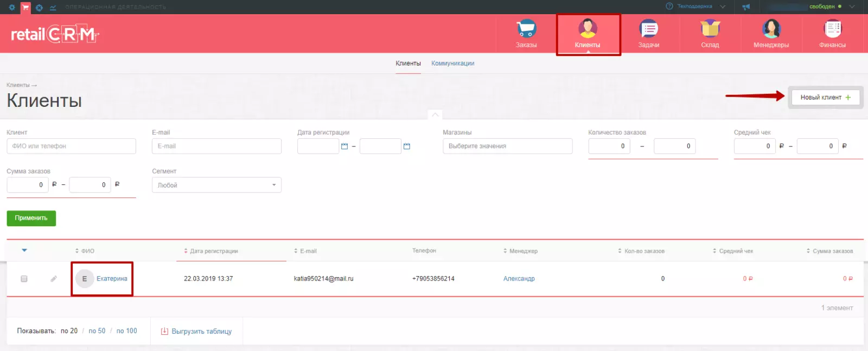868x351 pixels.
Task: Open bulk selection dropdown arrow in table header
Action: (24, 251)
